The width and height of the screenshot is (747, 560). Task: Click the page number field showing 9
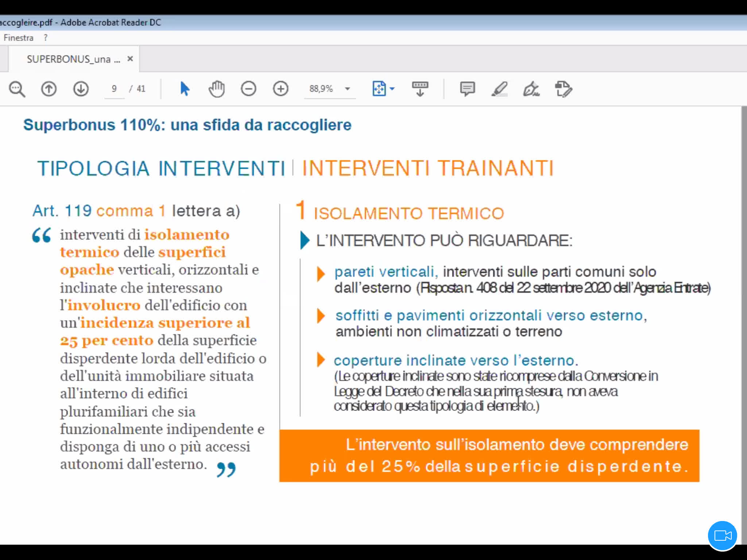click(x=114, y=89)
